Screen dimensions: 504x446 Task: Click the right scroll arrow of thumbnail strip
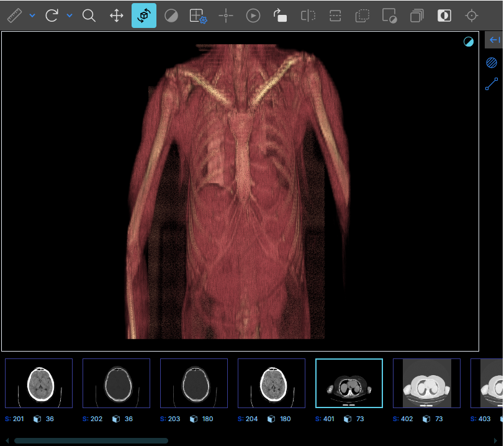click(x=495, y=440)
